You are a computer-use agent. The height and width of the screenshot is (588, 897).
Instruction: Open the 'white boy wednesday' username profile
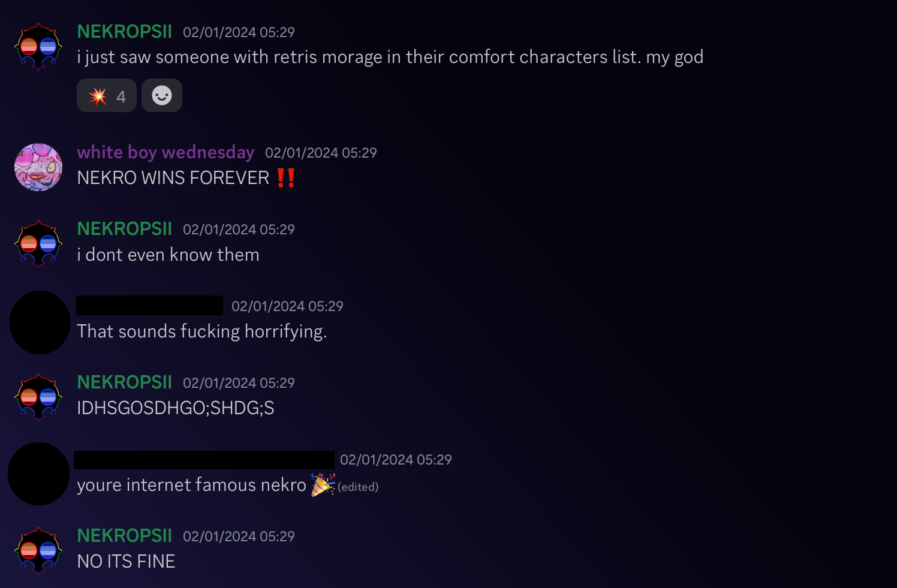pyautogui.click(x=165, y=152)
